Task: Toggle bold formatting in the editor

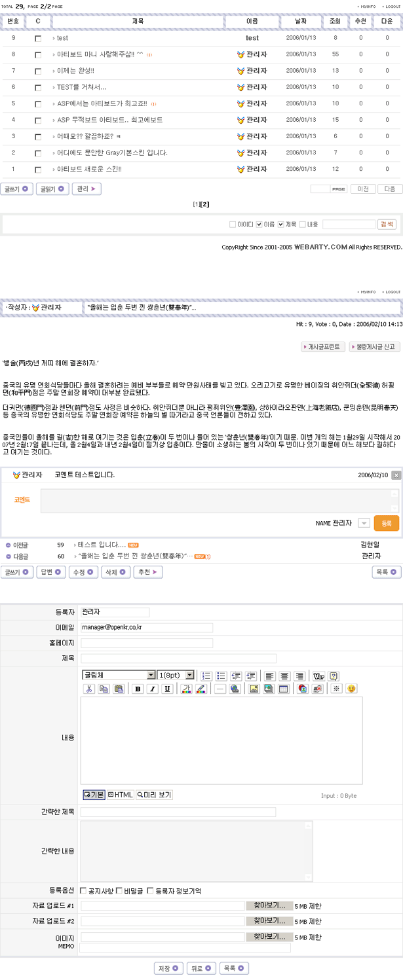Action: [138, 689]
